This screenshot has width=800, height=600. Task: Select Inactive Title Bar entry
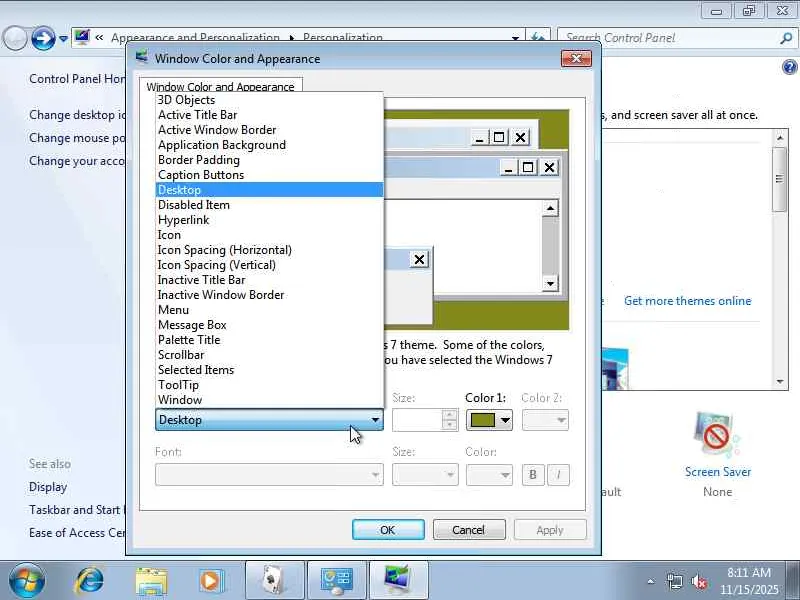[x=269, y=280]
